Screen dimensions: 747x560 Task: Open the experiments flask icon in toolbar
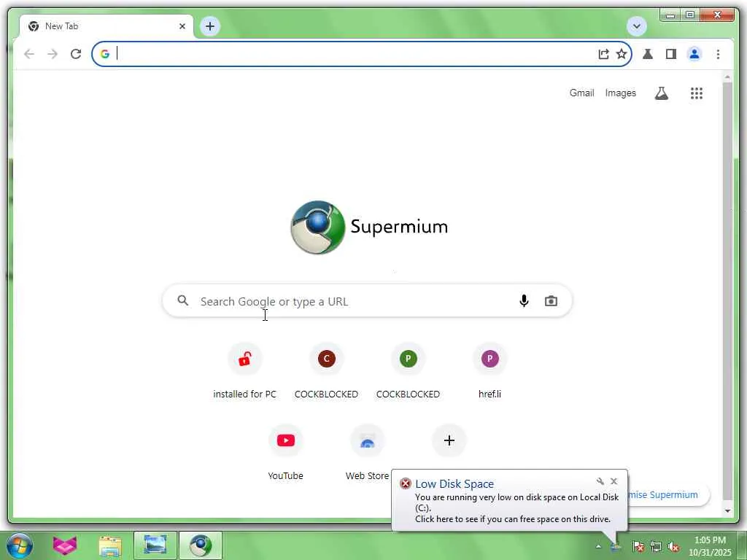tap(648, 54)
